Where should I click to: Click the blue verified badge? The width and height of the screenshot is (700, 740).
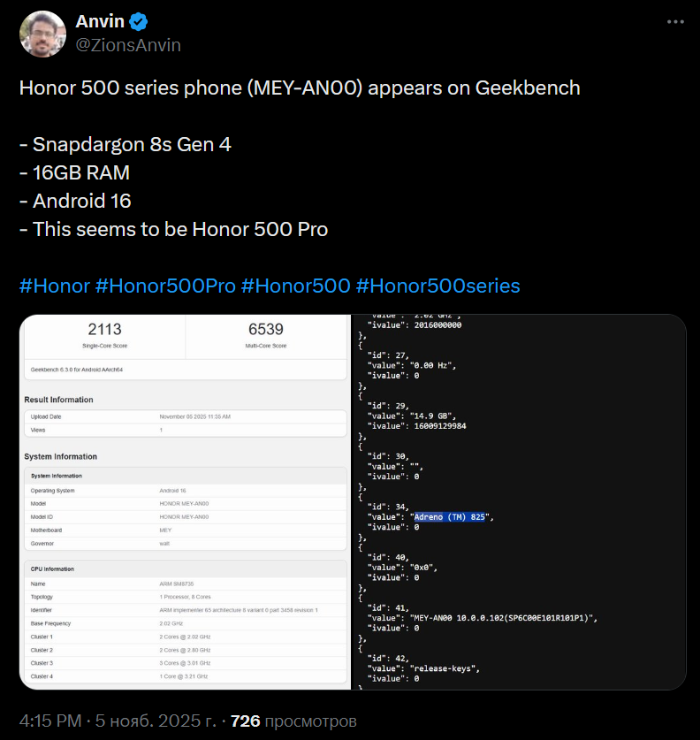pos(137,21)
